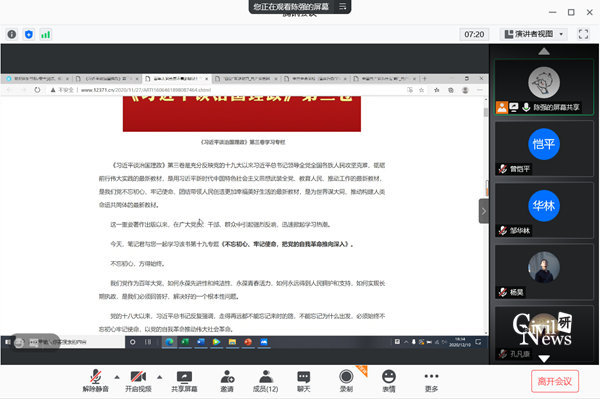The height and width of the screenshot is (399, 600).
Task: Open the 表情 emoji reactions
Action: pyautogui.click(x=388, y=381)
